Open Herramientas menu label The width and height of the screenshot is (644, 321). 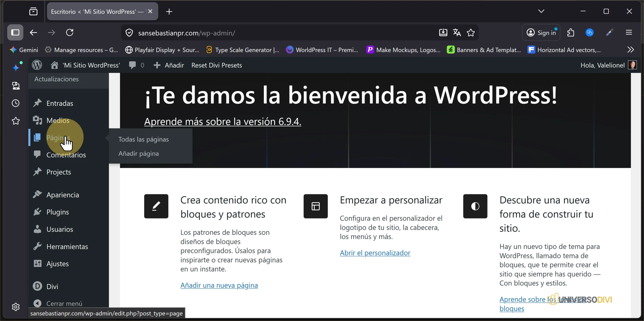[67, 246]
